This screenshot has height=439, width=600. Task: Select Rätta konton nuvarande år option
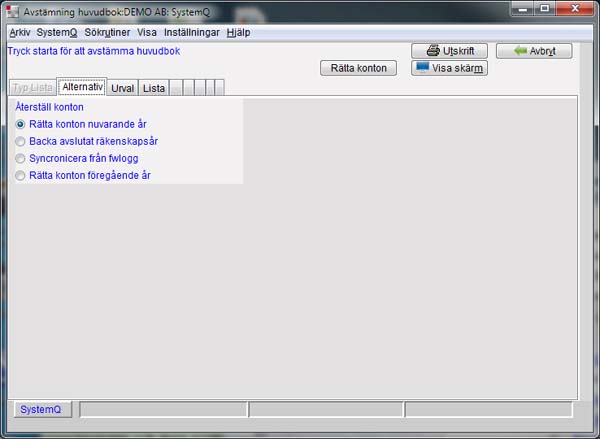pyautogui.click(x=21, y=124)
